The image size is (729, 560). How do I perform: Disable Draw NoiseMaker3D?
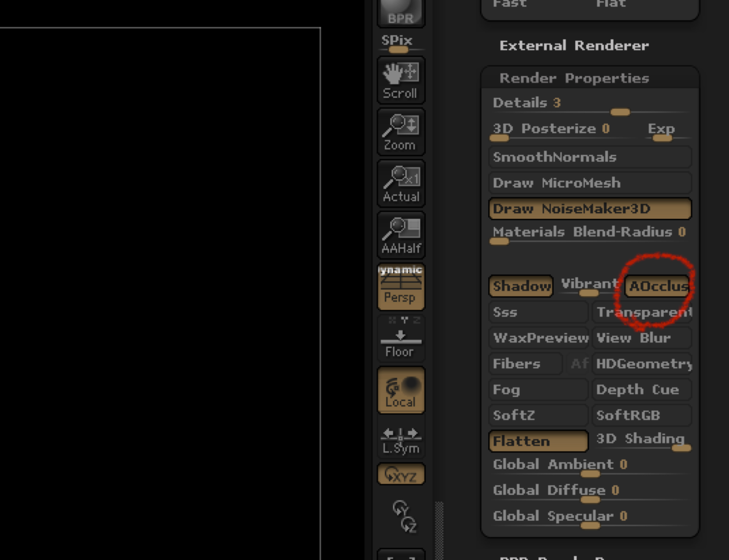[590, 209]
